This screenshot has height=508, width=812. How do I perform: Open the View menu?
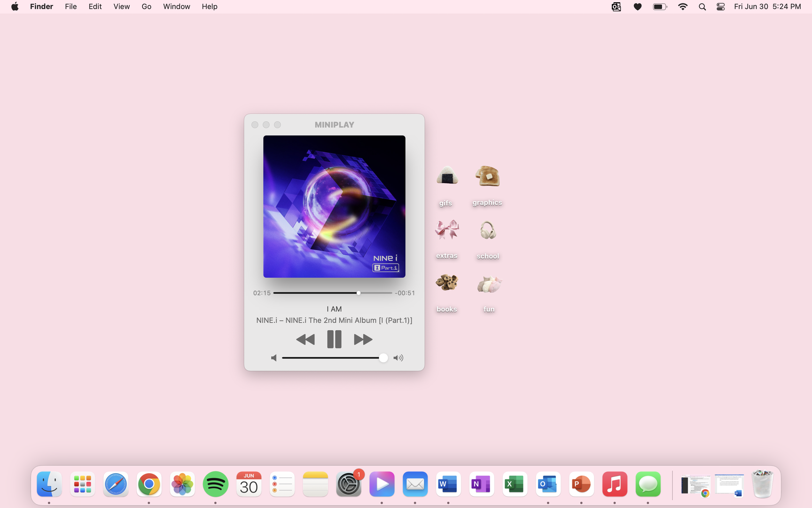tap(122, 7)
